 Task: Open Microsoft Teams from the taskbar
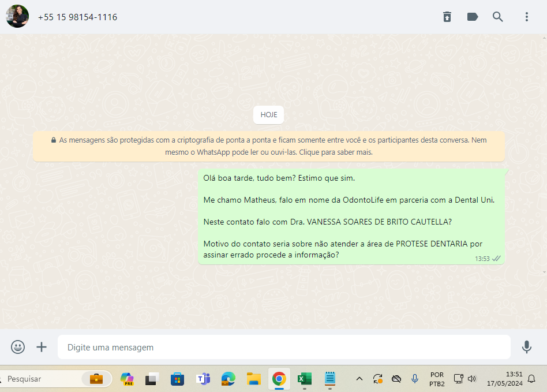point(203,379)
